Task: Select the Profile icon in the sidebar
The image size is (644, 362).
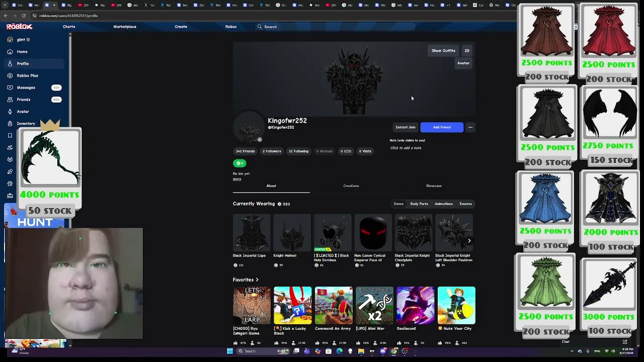Action: pyautogui.click(x=10, y=64)
